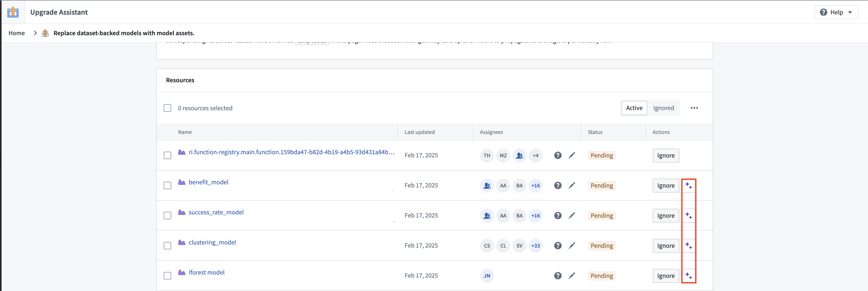Check the select all resources checkbox
Viewport: 868px width, 291px height.
point(168,108)
